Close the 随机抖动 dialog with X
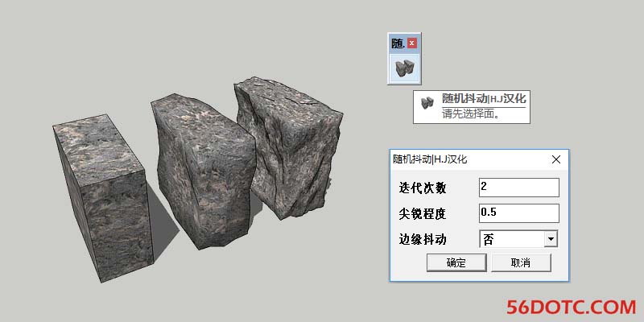This screenshot has height=322, width=644. pos(555,159)
